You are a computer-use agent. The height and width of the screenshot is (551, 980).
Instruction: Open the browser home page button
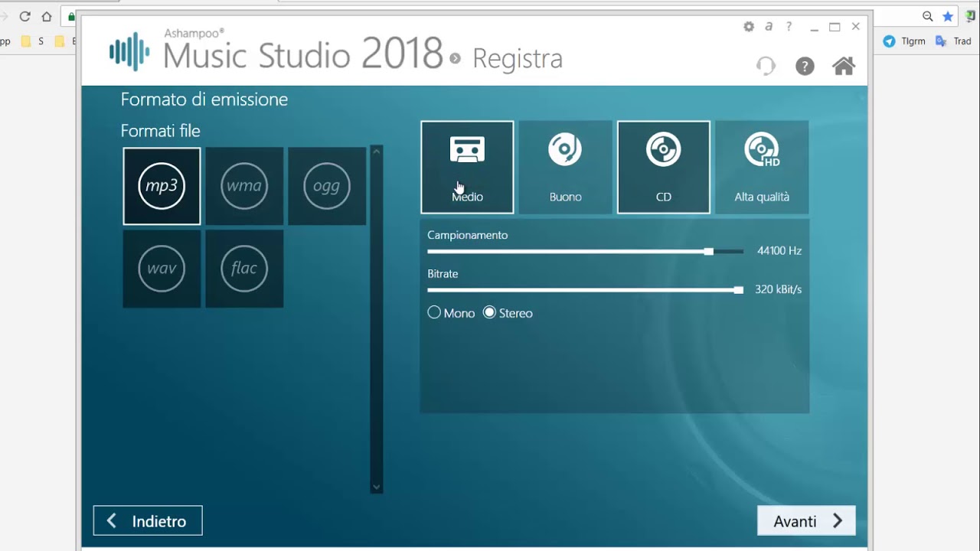point(47,16)
